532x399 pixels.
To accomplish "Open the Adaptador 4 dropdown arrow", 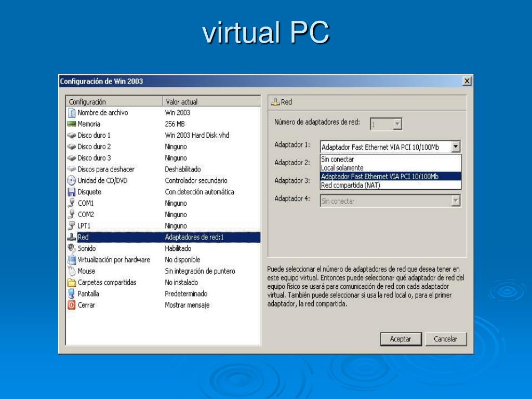I will tap(456, 201).
